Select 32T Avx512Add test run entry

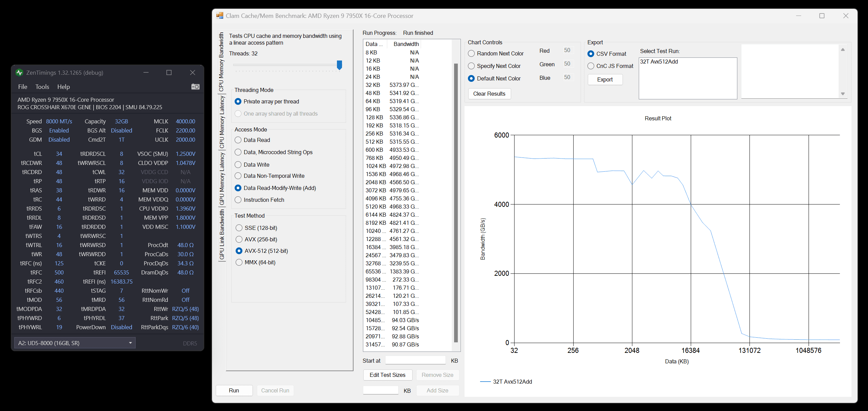[x=659, y=62]
